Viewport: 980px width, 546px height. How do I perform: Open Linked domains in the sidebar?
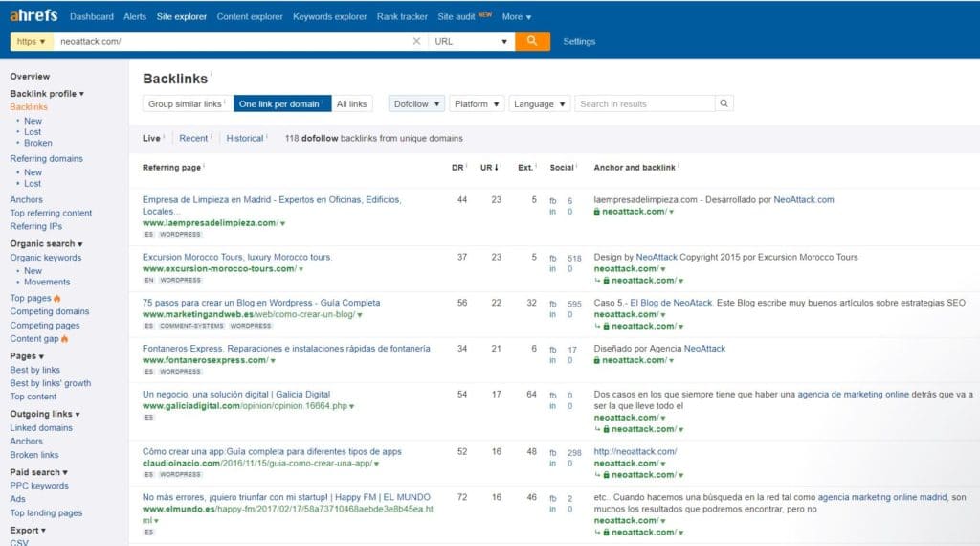click(x=41, y=428)
